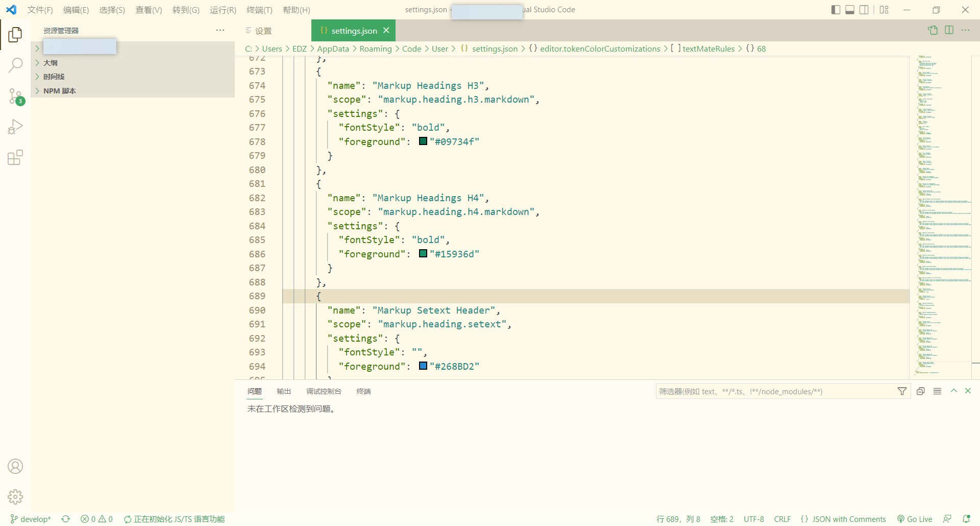Switch to 终端 panel tab
980x526 pixels.
coord(364,391)
